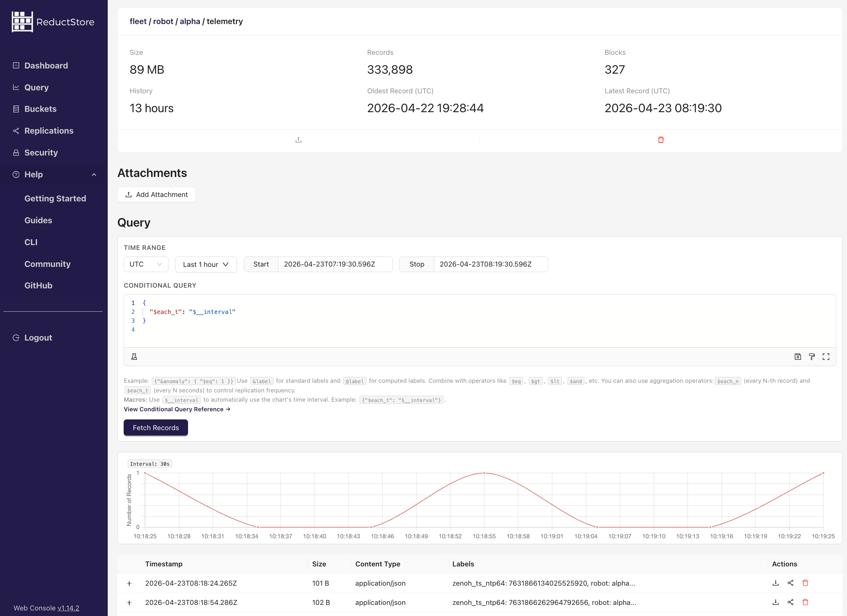Viewport: 847px width, 616px height.
Task: Open Web Console v1.14.2 version link
Action: (68, 608)
